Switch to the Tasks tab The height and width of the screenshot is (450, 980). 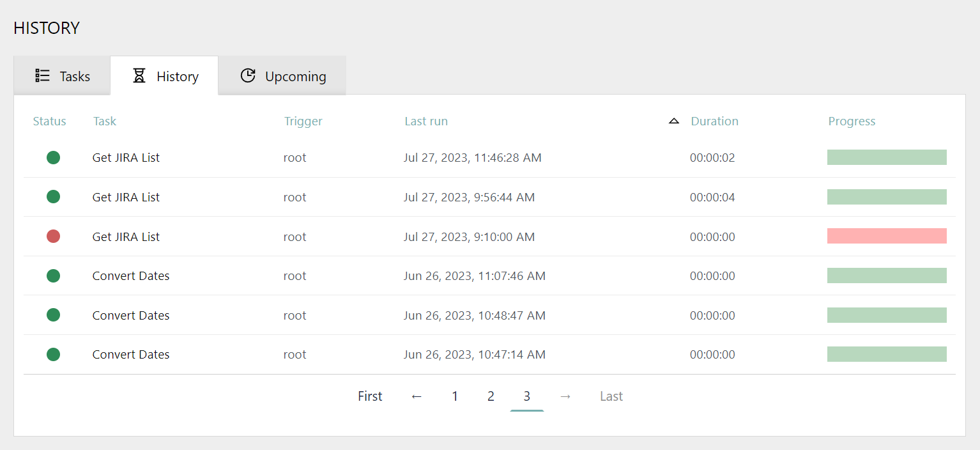point(63,76)
